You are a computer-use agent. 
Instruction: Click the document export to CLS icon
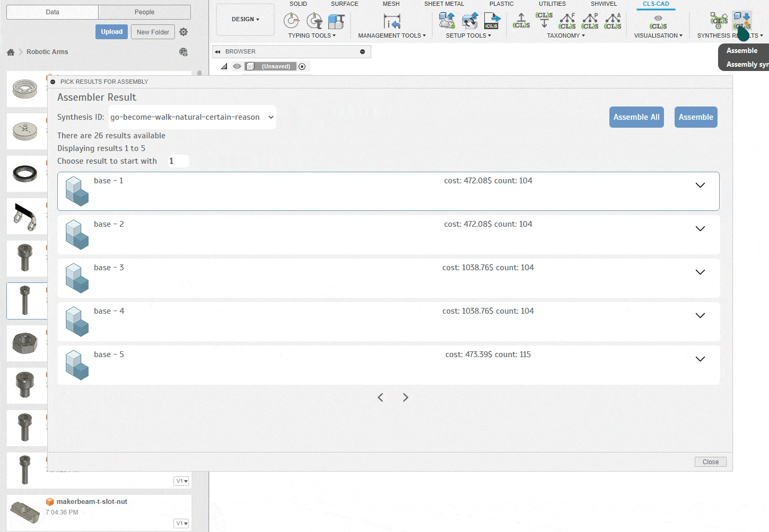pos(492,21)
